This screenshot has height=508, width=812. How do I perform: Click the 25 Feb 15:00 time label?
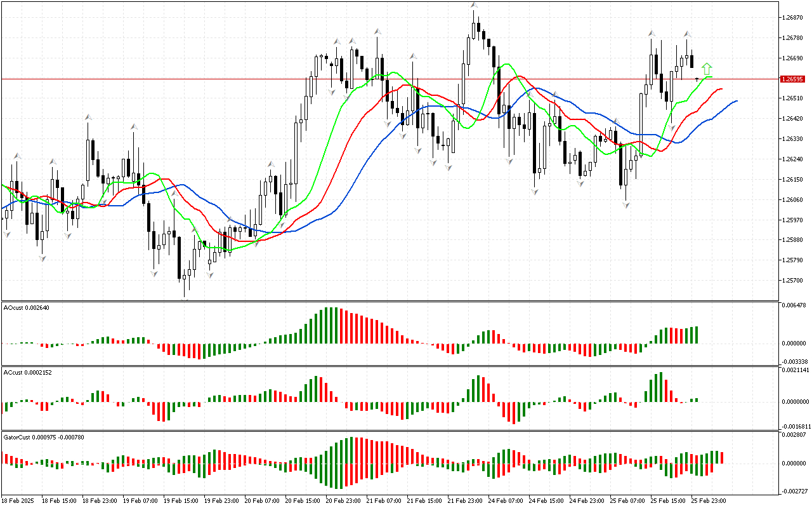pyautogui.click(x=668, y=501)
